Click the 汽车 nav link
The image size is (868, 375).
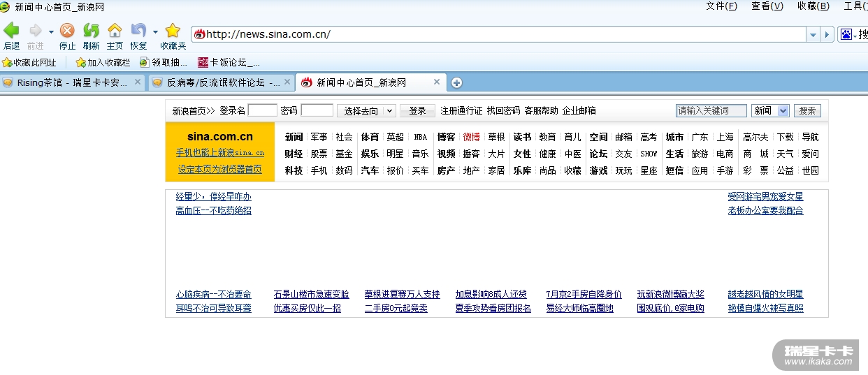[370, 170]
